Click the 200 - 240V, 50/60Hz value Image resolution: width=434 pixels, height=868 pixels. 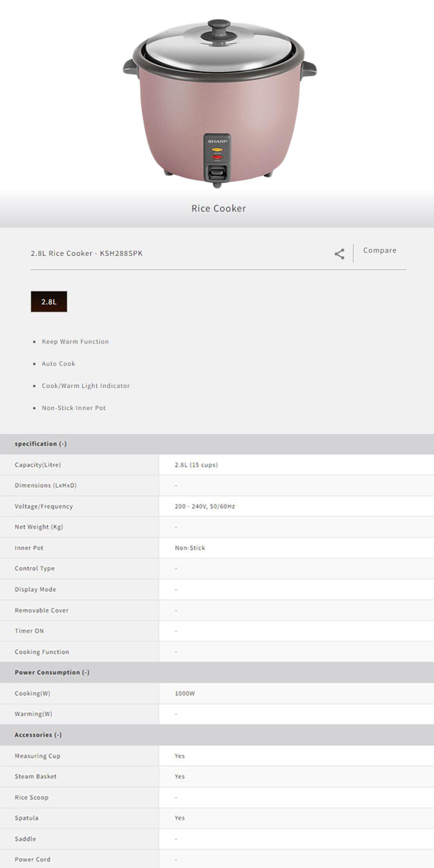coord(205,506)
